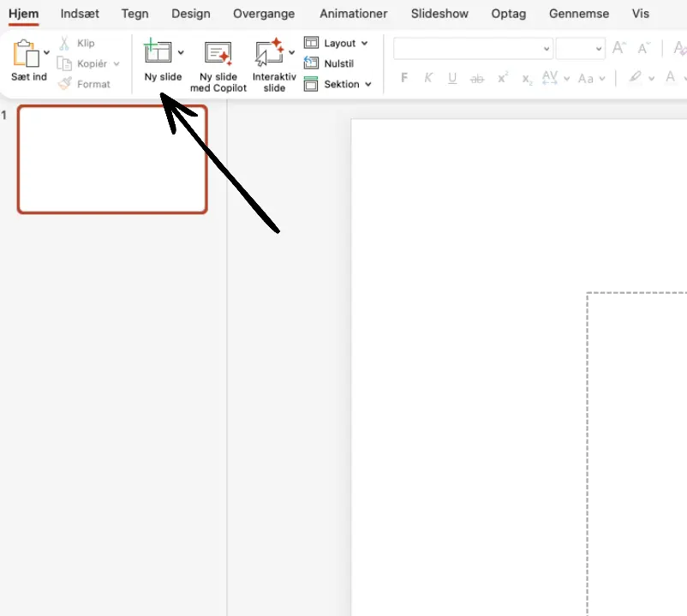Click the Layout icon
Viewport: 687px width, 616px height.
pyautogui.click(x=311, y=43)
